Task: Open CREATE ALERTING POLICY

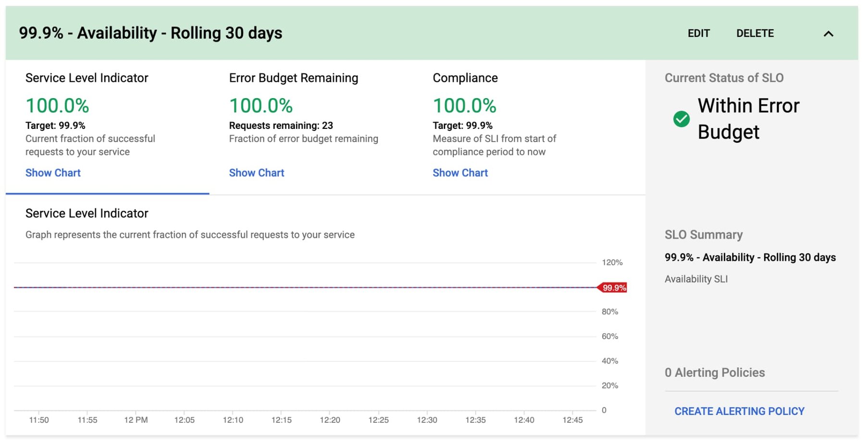Action: click(739, 411)
